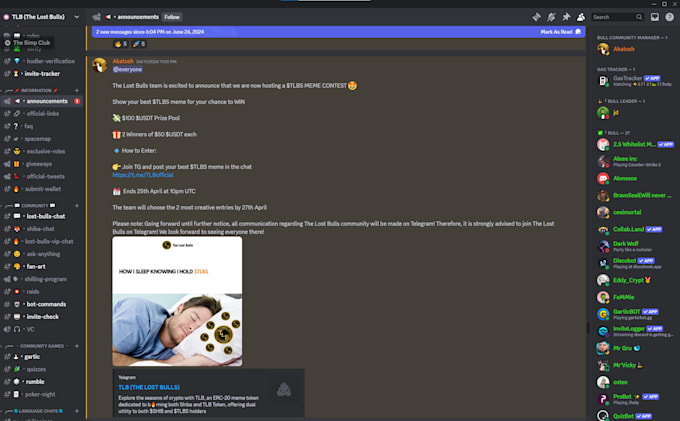680x421 pixels.
Task: Open the quizzes channel
Action: (42, 369)
